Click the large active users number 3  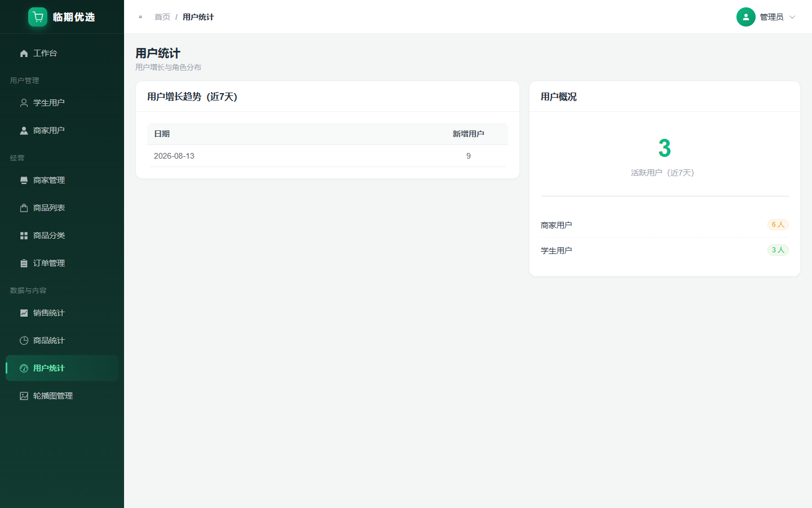[x=665, y=148]
